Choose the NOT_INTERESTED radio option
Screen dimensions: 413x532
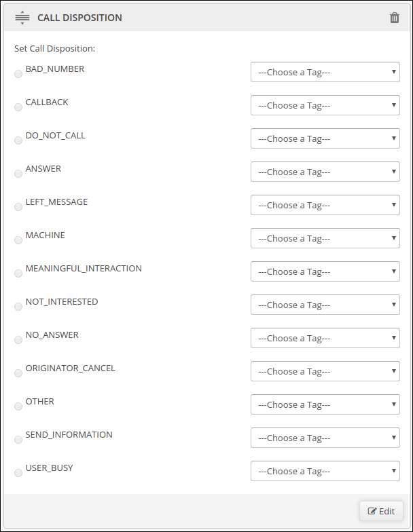[x=18, y=307]
